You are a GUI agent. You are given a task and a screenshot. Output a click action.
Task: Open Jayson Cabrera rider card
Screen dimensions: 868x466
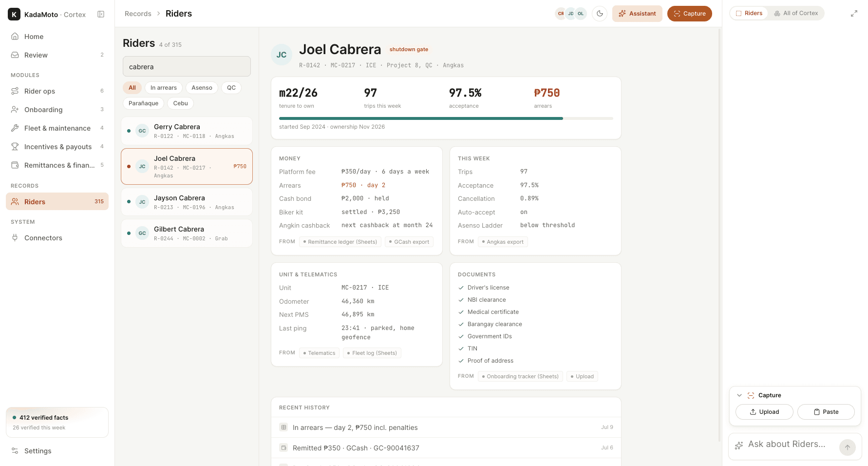[x=187, y=202]
